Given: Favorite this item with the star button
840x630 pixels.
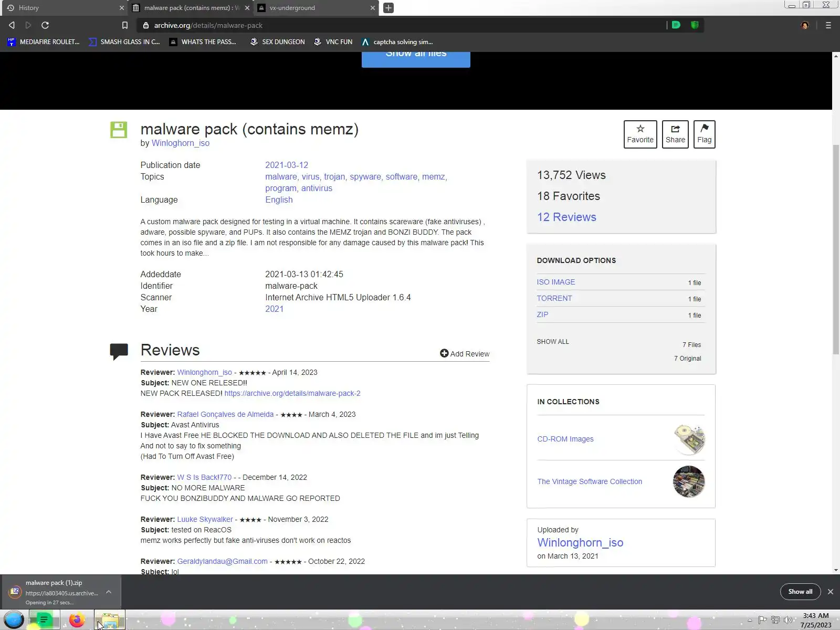Looking at the screenshot, I should pos(640,134).
